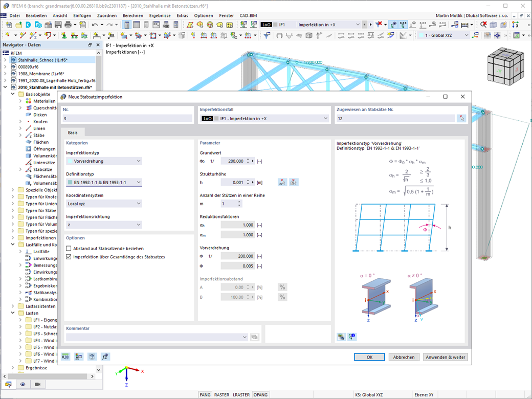Open the Imperfektionstyp dropdown
The height and width of the screenshot is (399, 532).
click(104, 161)
